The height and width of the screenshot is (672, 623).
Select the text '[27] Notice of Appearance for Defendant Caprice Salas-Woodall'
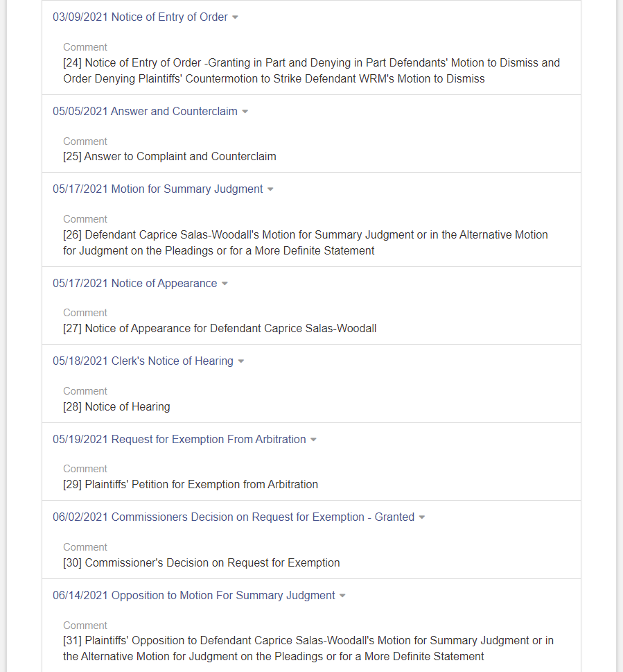(x=220, y=328)
